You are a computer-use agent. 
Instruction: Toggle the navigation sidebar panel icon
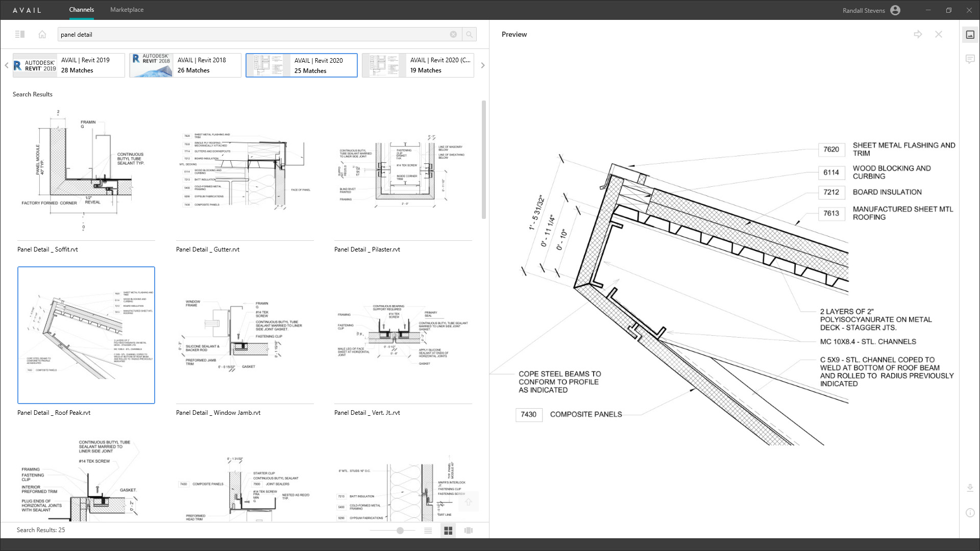[20, 34]
